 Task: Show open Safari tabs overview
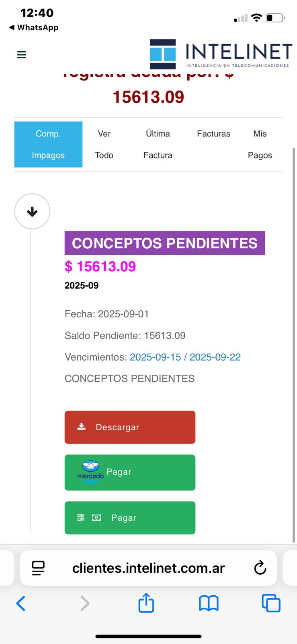(271, 603)
